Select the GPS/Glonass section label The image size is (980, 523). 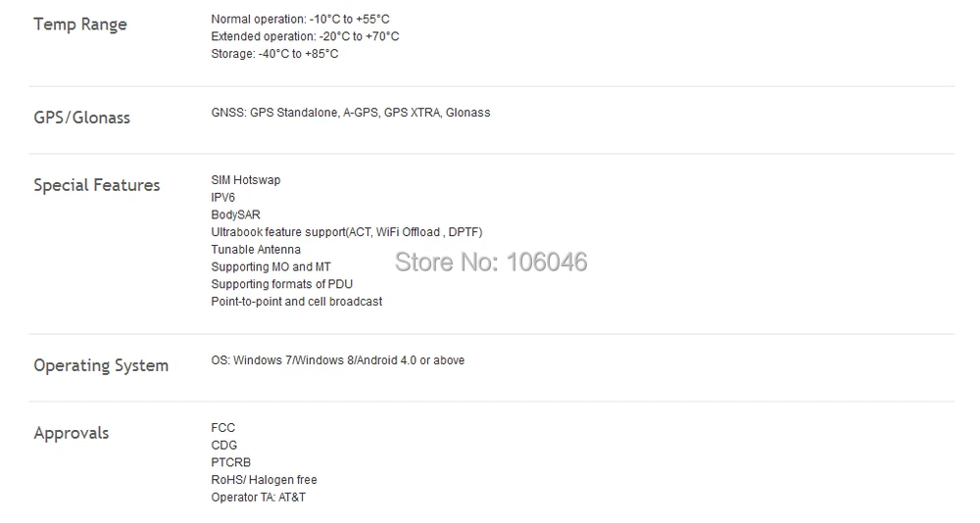click(82, 118)
